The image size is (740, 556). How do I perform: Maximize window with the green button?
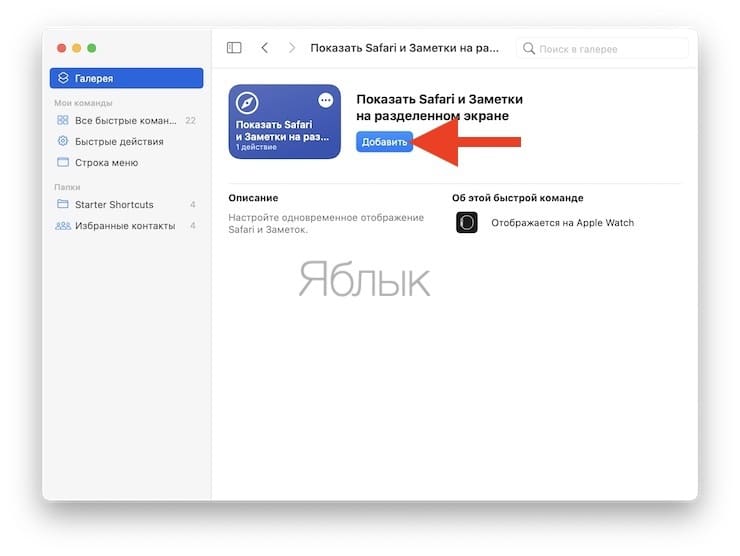92,48
